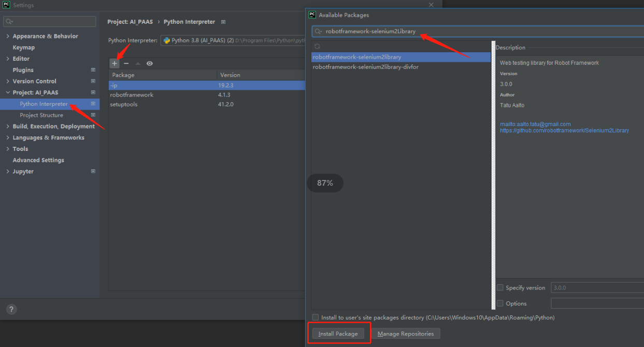The height and width of the screenshot is (347, 644).
Task: Expand the Editor settings node
Action: click(8, 59)
